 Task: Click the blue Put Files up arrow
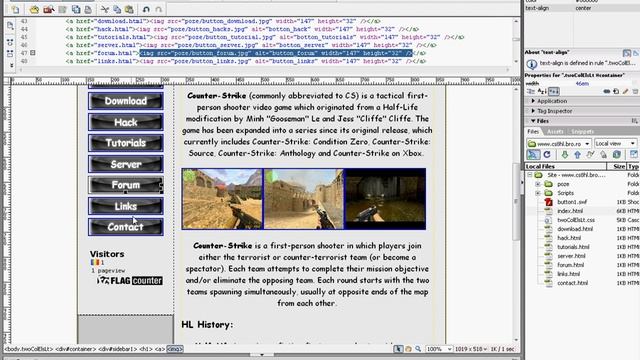pos(578,155)
